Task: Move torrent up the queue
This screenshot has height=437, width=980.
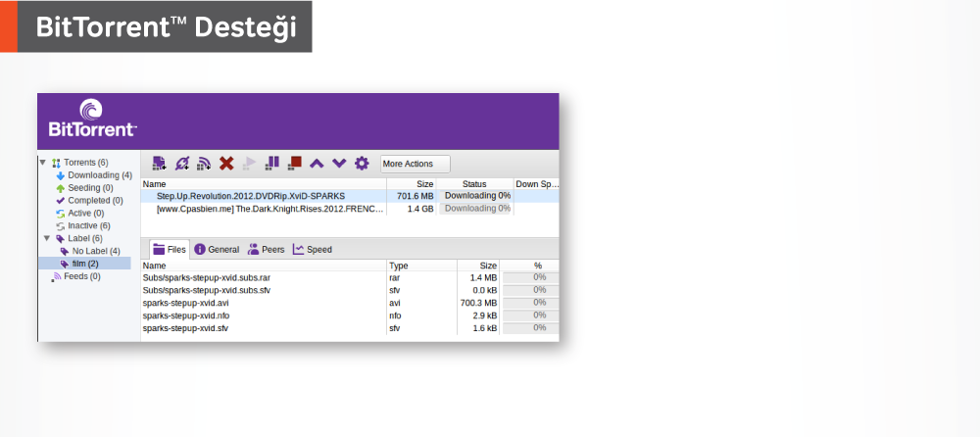Action: (317, 164)
